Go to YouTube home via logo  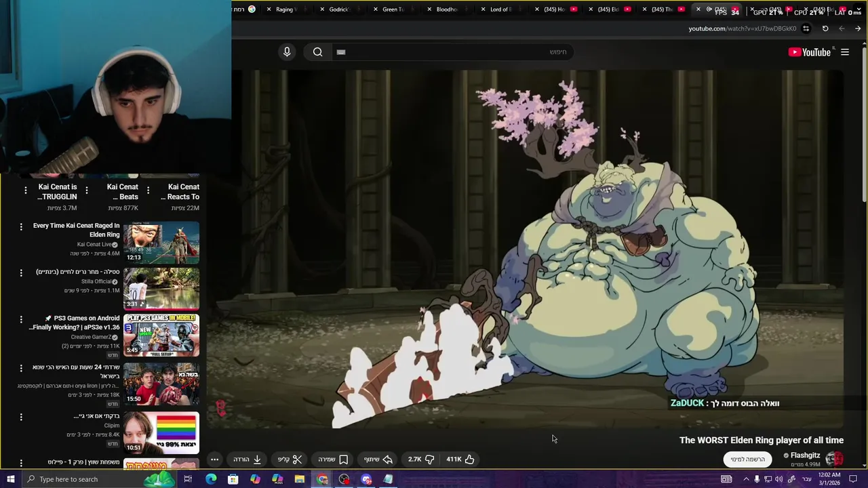pyautogui.click(x=810, y=52)
